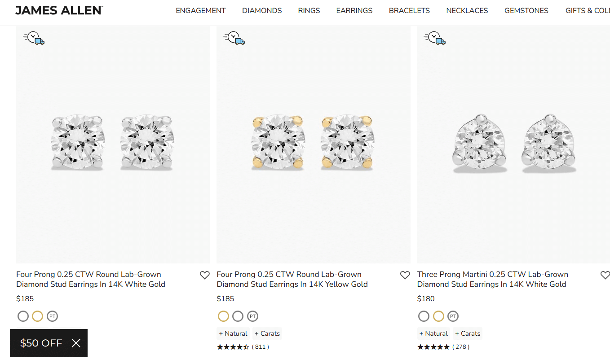Open the Engagement menu
The width and height of the screenshot is (610, 364).
coord(201,11)
